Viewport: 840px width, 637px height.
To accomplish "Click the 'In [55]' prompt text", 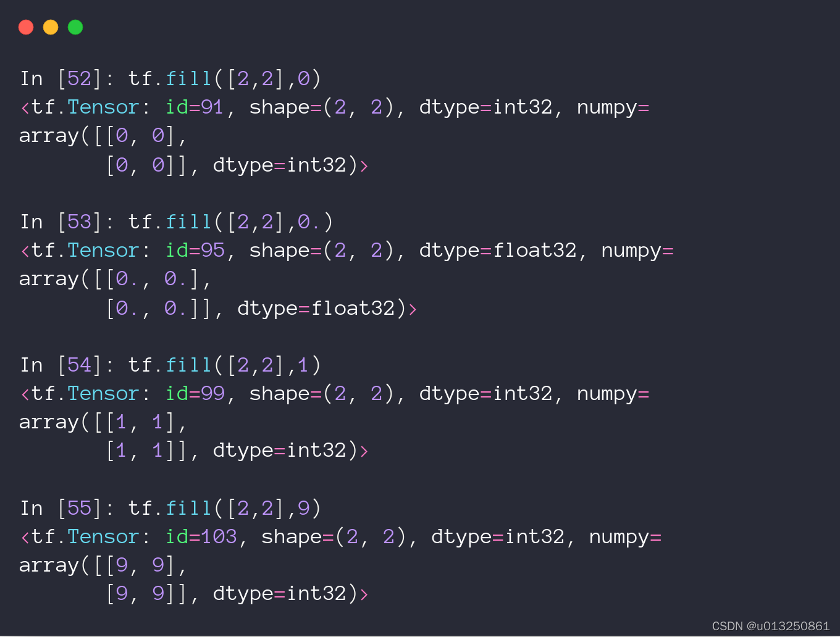I will (62, 508).
